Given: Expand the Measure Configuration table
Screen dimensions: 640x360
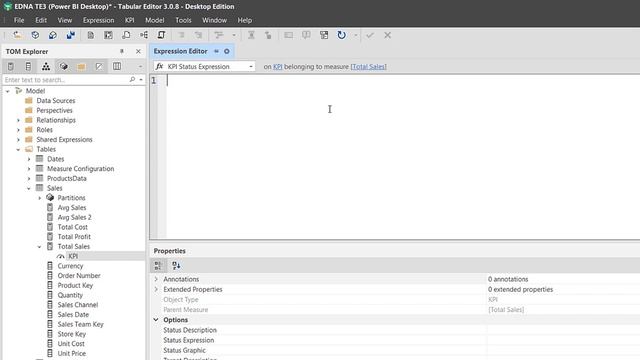Looking at the screenshot, I should [29, 169].
